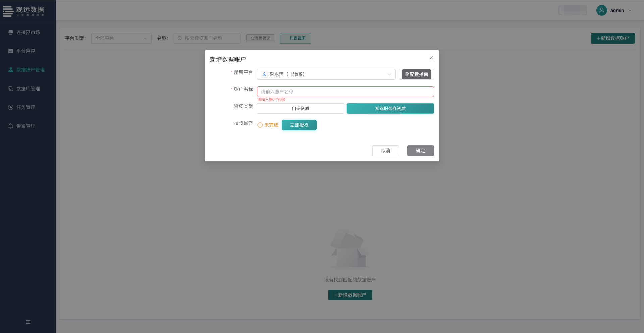Viewport: 644px width, 333px height.
Task: Open the 配置指南 guide
Action: point(416,74)
